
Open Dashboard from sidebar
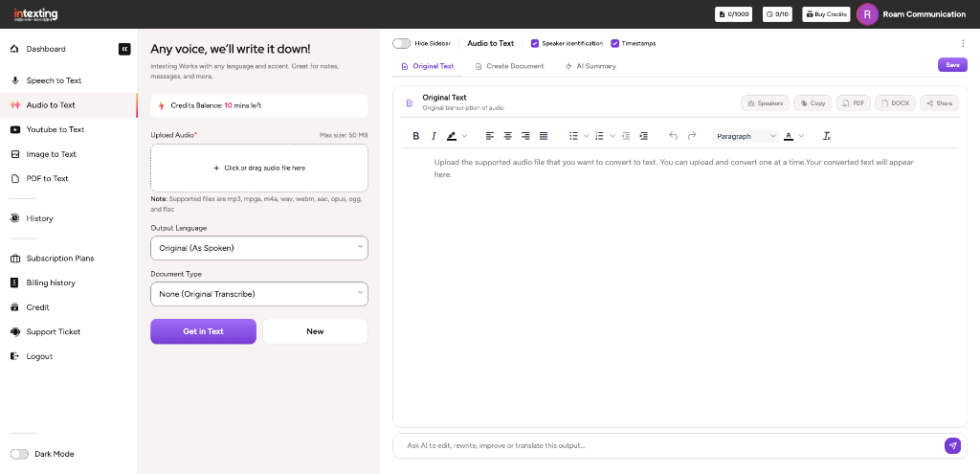pyautogui.click(x=46, y=49)
